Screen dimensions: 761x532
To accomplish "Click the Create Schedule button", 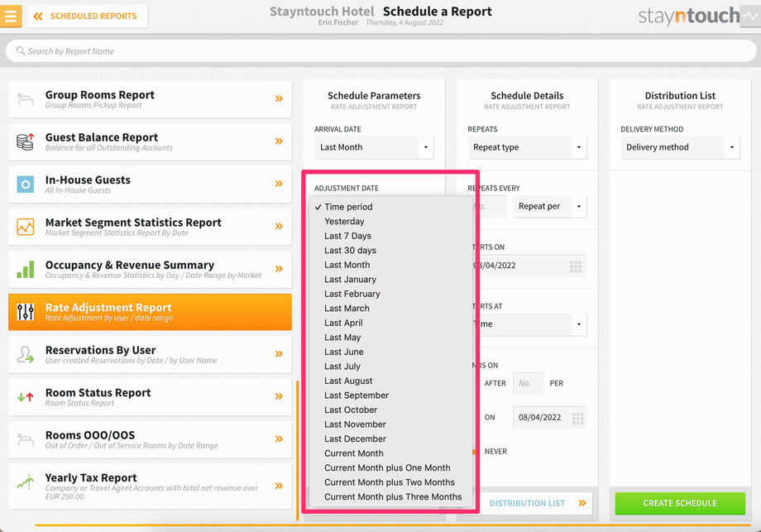I will [x=680, y=503].
